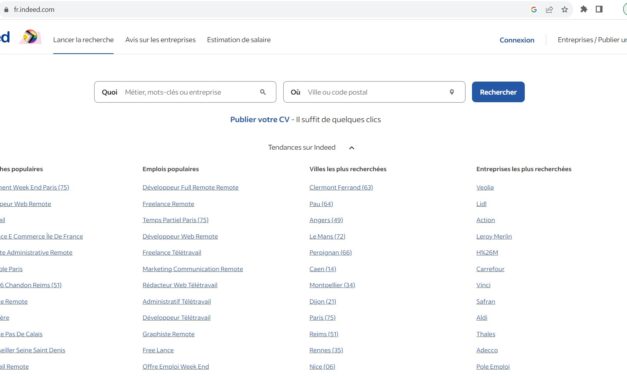
Task: Open Entreprises / Publier link
Action: click(x=592, y=40)
